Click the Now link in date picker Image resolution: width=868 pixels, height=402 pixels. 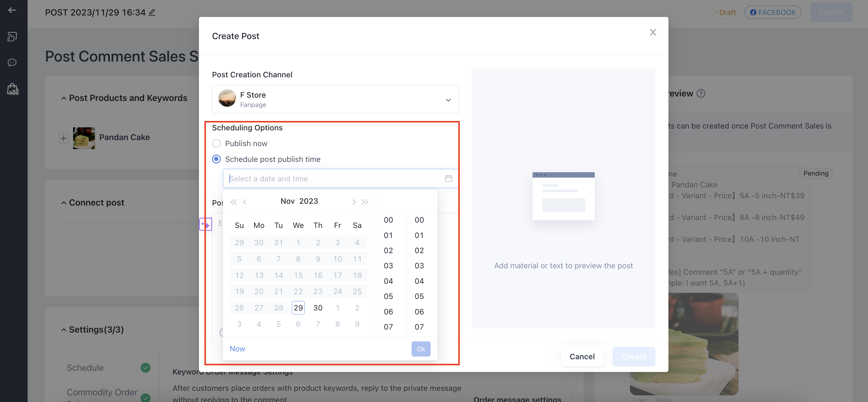coord(237,348)
